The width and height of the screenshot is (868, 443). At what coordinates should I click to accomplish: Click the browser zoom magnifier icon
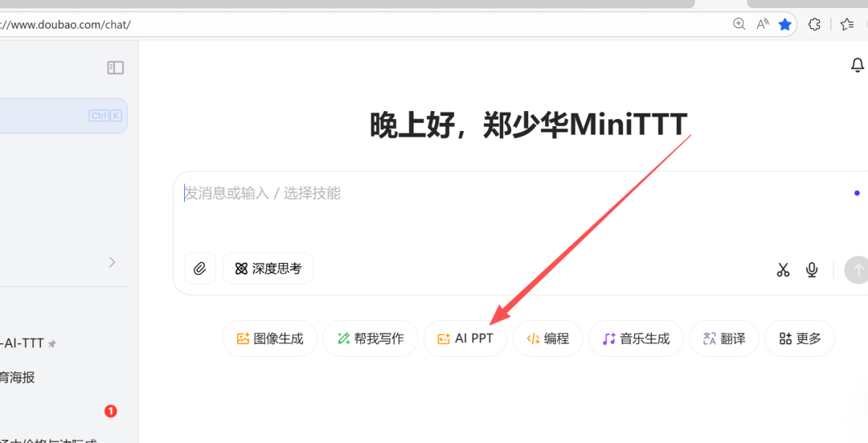point(739,24)
